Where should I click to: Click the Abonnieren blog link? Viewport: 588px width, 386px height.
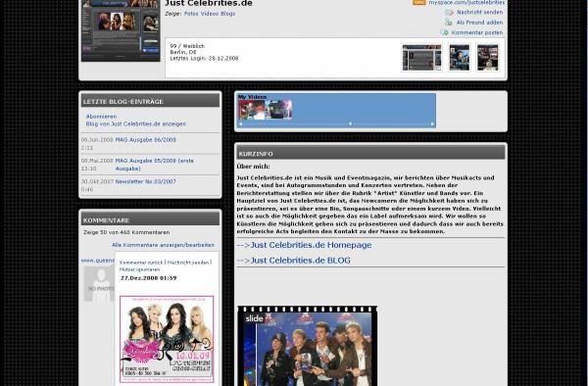pyautogui.click(x=101, y=117)
